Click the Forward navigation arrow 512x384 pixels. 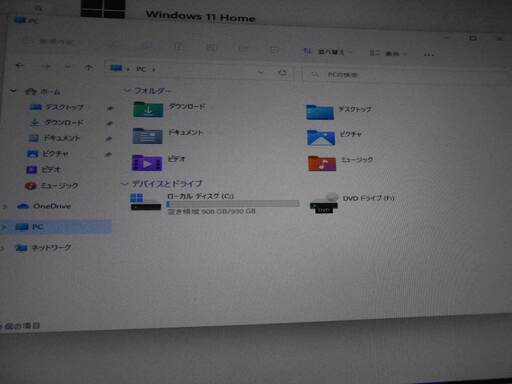(x=46, y=67)
